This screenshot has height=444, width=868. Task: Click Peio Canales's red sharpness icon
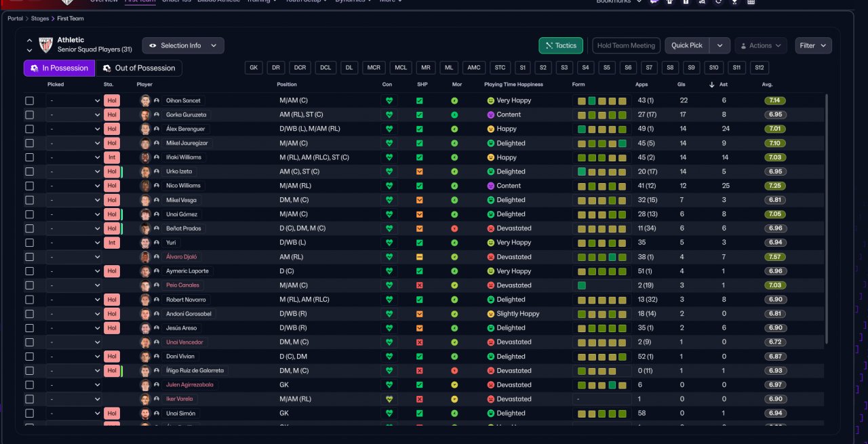(419, 285)
